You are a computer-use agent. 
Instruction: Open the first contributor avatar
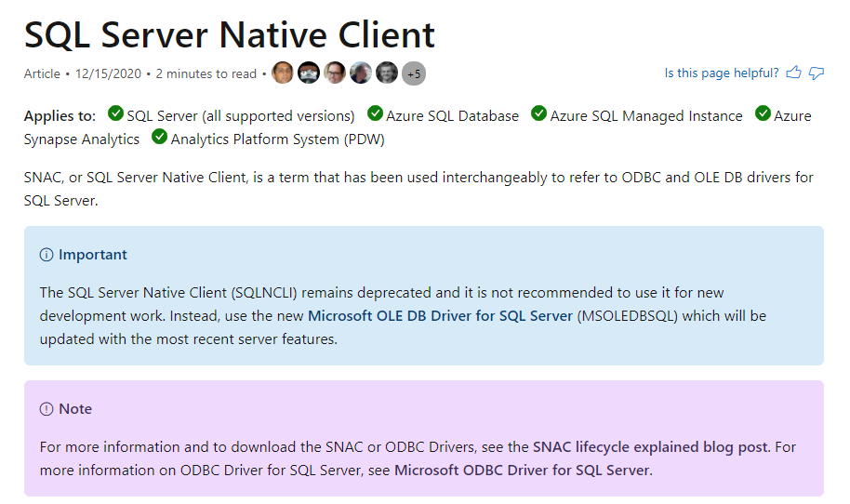click(283, 73)
